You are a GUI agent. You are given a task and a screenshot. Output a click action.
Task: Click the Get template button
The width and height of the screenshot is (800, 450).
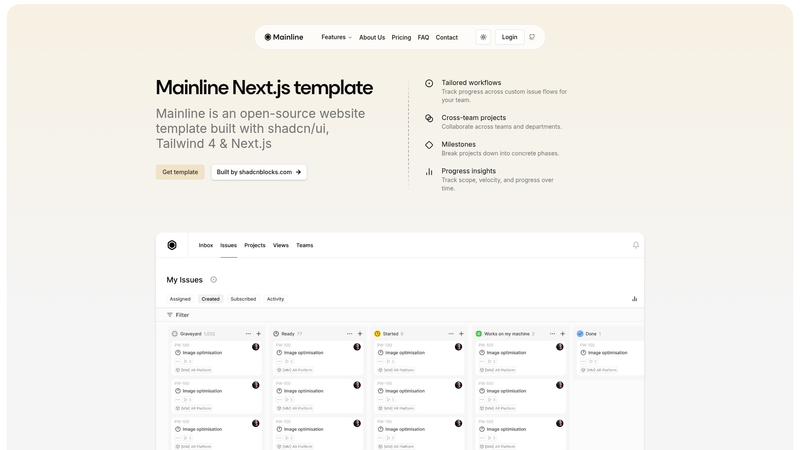click(x=180, y=172)
